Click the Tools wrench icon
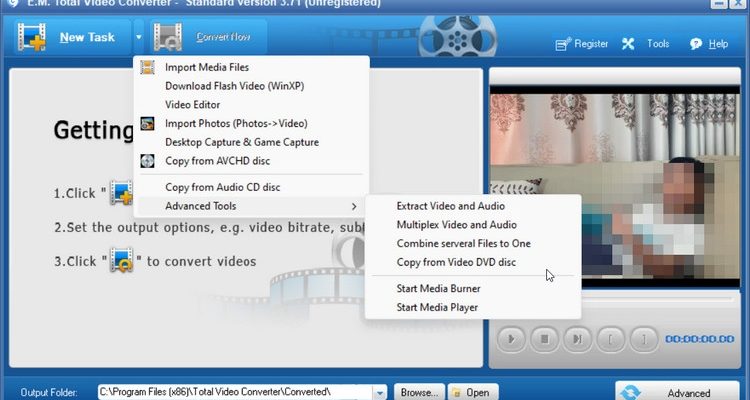Viewport: 750px width, 400px height. point(628,44)
